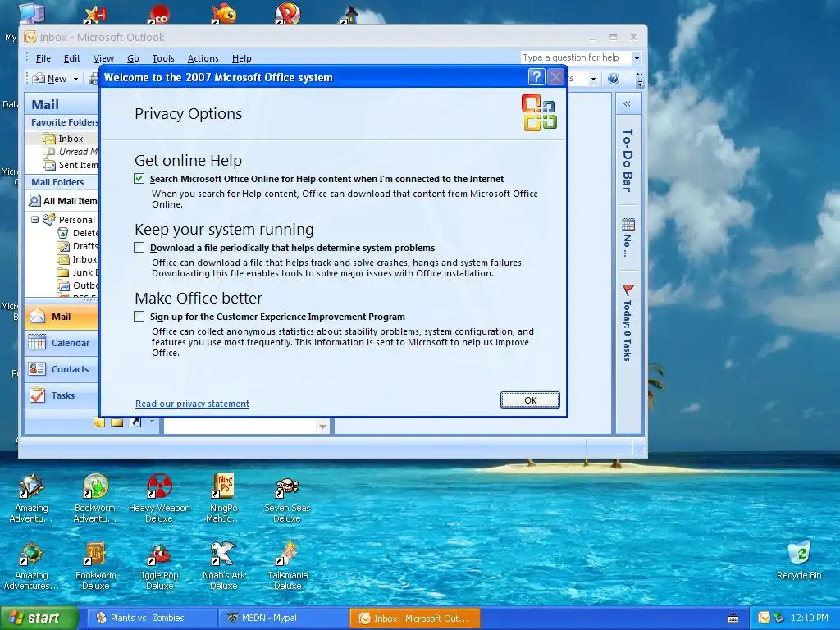Click the New mail toolbar button
Viewport: 840px width, 630px height.
[50, 79]
